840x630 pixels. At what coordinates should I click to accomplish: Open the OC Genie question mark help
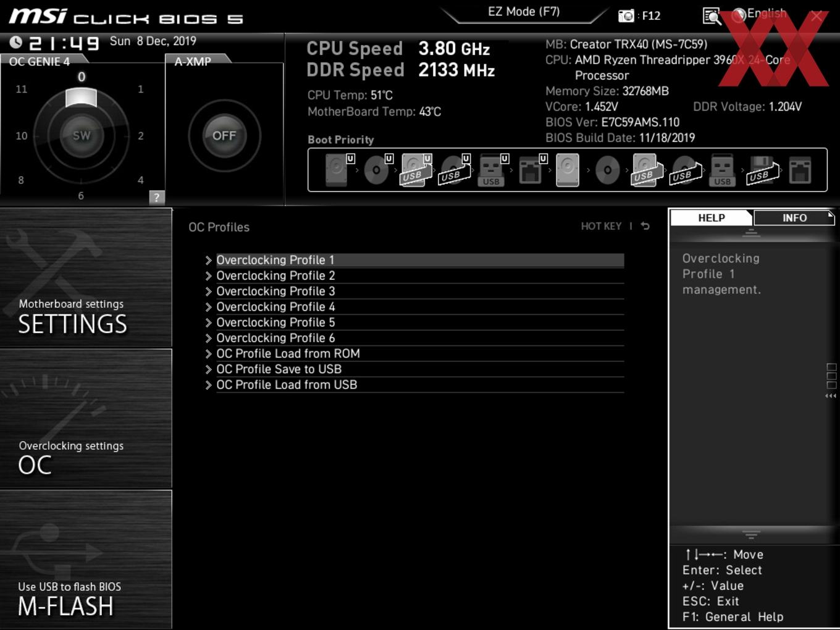tap(157, 197)
